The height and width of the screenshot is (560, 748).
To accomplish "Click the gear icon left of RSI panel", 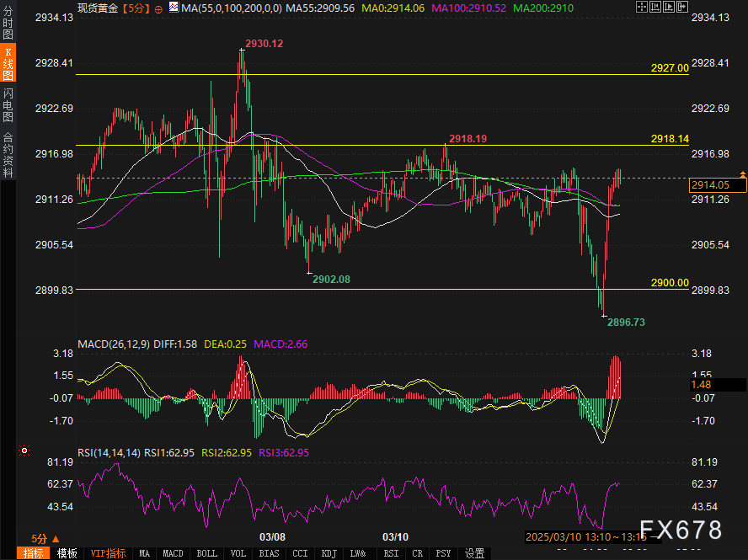I will 25,451.
